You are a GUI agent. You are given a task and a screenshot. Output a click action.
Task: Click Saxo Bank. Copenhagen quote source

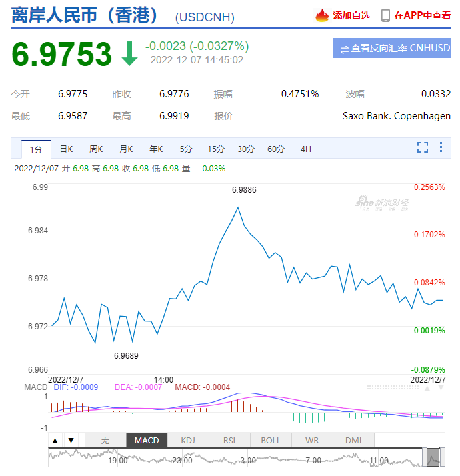pyautogui.click(x=397, y=116)
